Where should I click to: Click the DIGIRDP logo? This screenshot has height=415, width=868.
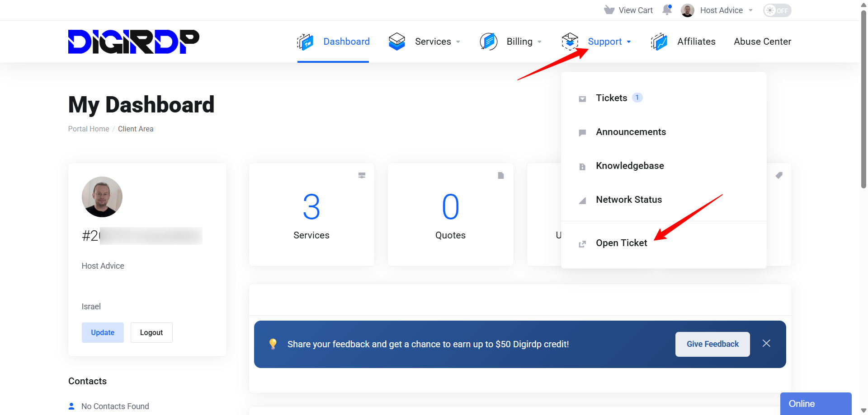(x=134, y=42)
